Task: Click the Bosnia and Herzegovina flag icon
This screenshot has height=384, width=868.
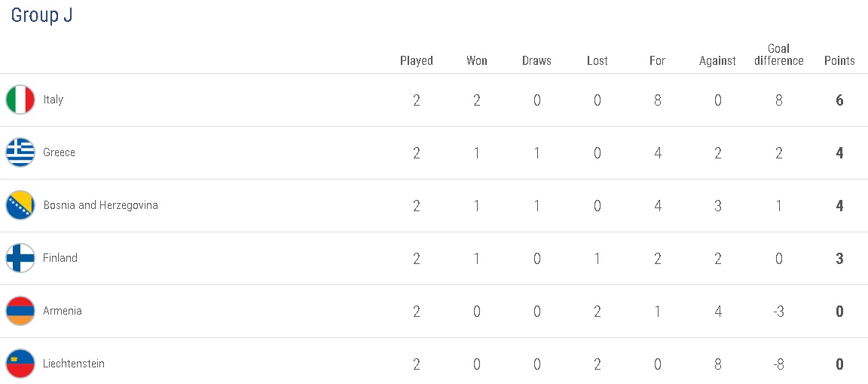Action: 20,205
